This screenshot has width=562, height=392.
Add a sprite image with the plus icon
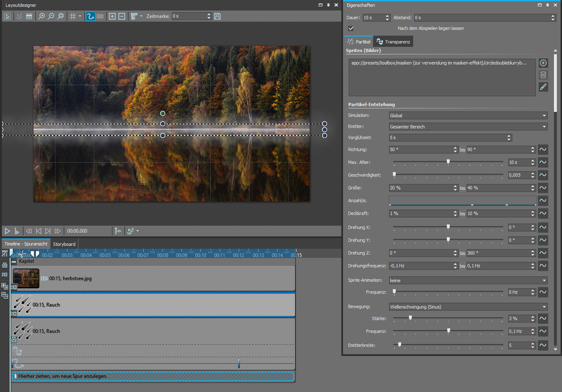coord(543,63)
